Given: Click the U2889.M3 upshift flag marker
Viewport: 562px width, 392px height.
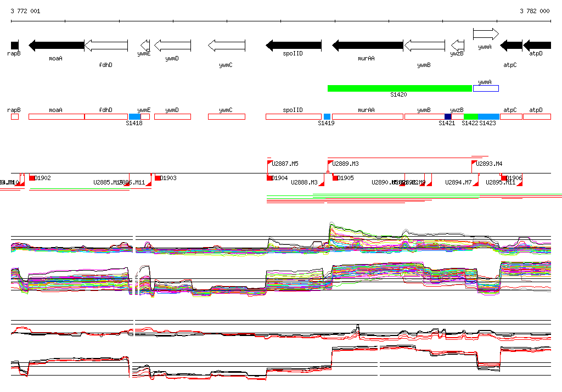Looking at the screenshot, I should click(330, 163).
